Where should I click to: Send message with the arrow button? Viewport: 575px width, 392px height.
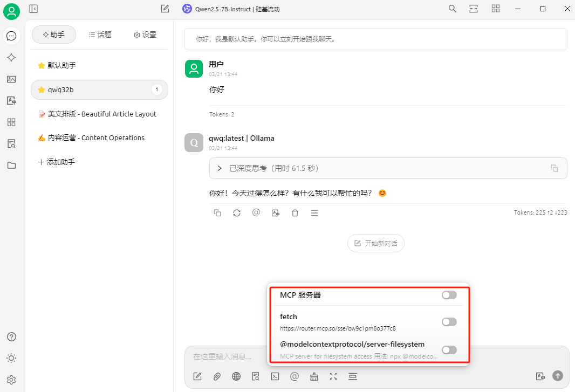(x=558, y=376)
